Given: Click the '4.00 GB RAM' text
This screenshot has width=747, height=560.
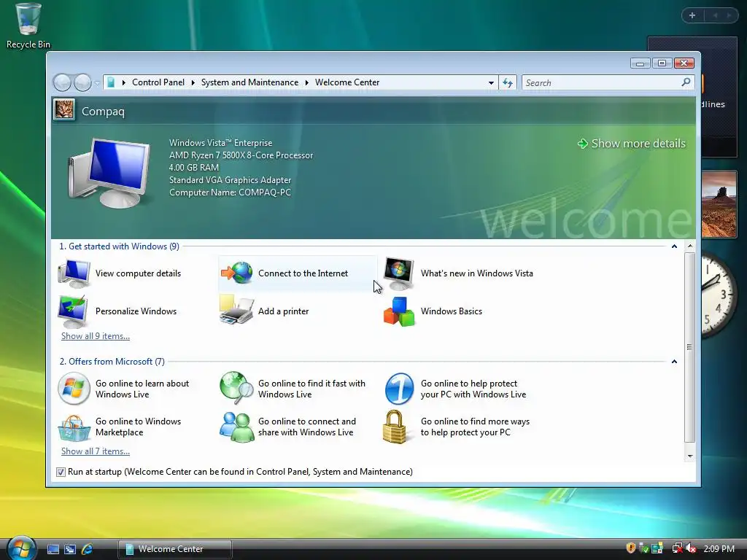Looking at the screenshot, I should coord(194,168).
